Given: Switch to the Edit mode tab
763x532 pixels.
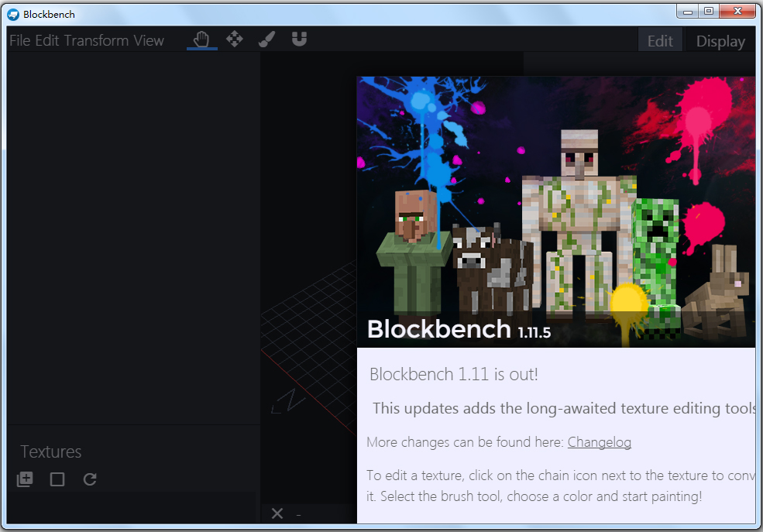Looking at the screenshot, I should [660, 41].
